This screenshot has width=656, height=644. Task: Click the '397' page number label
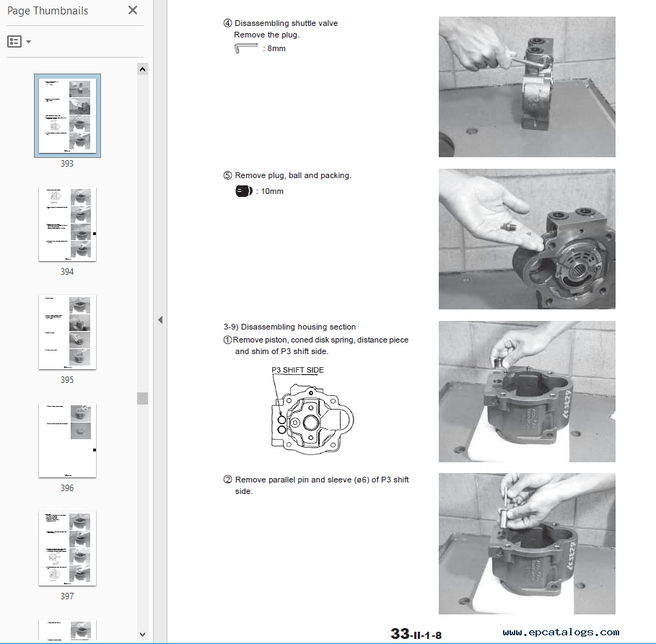coord(67,596)
